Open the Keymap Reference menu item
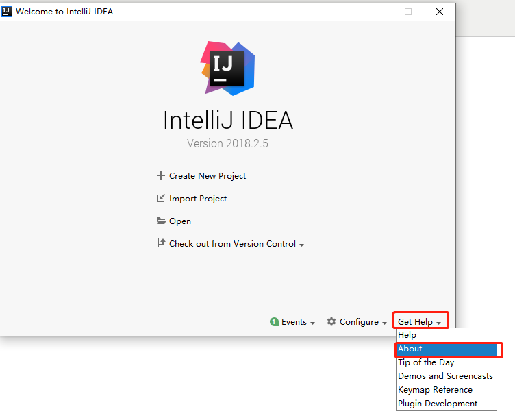The height and width of the screenshot is (420, 515). point(435,390)
